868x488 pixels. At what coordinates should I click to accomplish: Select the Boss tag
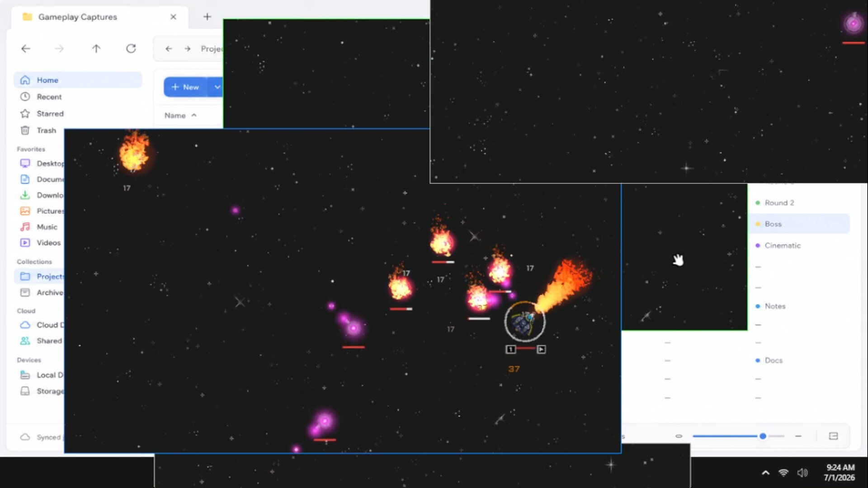[x=799, y=224]
